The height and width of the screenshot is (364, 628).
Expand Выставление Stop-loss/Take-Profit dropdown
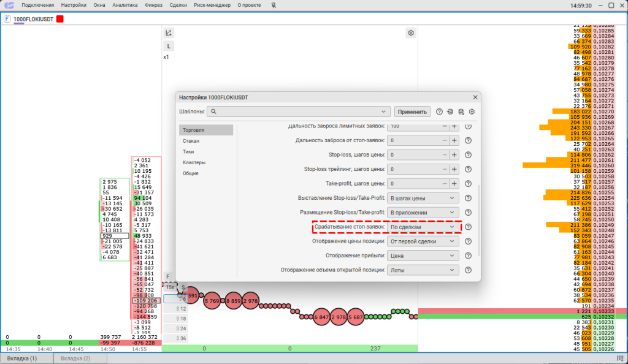pos(423,198)
